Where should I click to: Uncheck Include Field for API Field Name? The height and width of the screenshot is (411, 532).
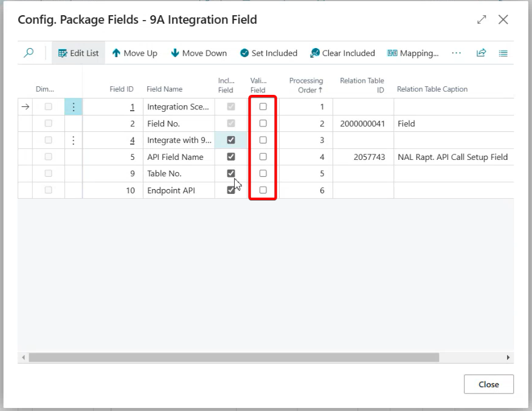click(x=230, y=157)
